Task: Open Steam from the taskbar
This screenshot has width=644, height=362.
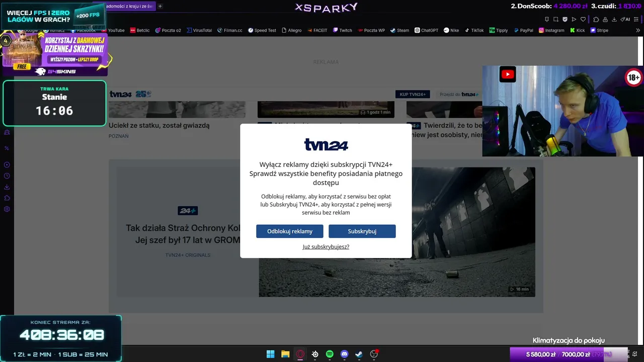Action: click(x=359, y=354)
